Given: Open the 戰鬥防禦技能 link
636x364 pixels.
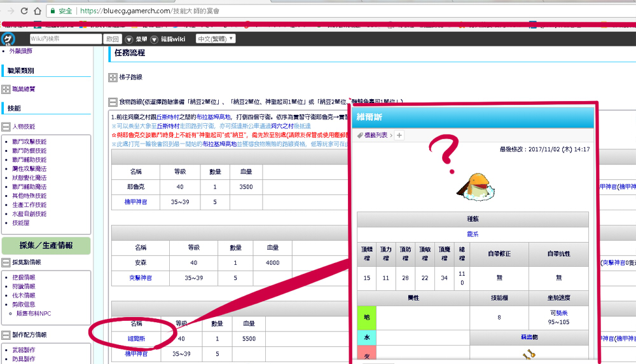Looking at the screenshot, I should (x=29, y=151).
